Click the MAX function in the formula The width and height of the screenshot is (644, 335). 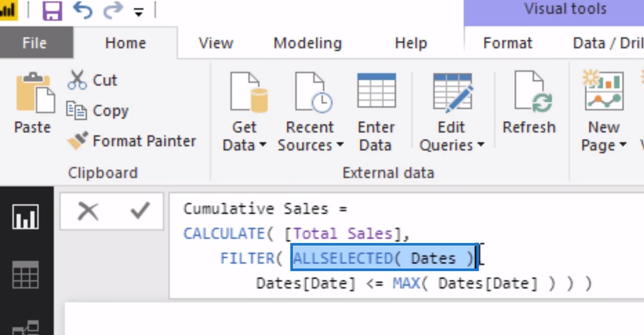point(406,283)
